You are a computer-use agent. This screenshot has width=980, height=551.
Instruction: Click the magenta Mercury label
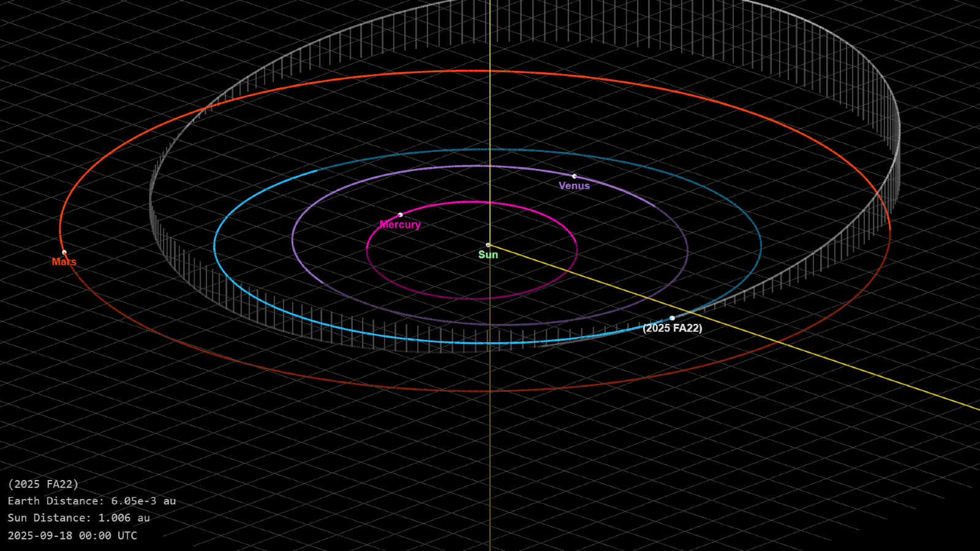click(401, 225)
